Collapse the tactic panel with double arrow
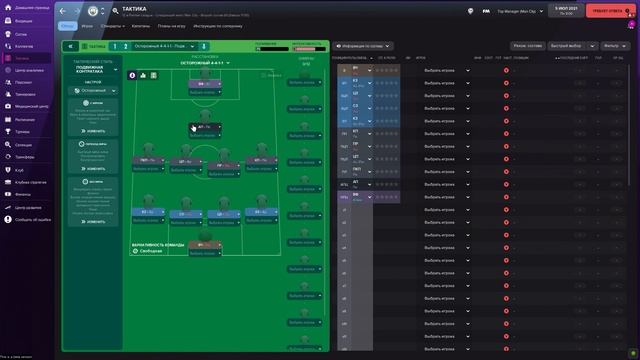This screenshot has width=640, height=360. tap(70, 46)
